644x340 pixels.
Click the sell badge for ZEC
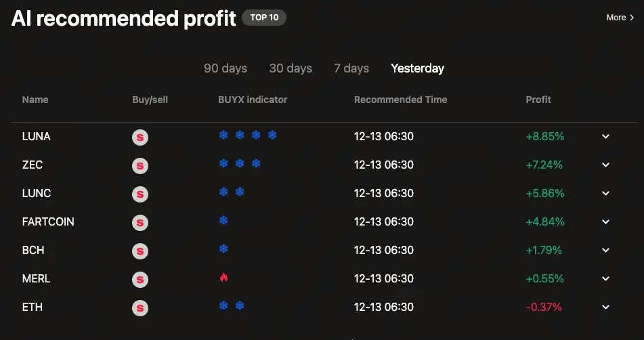140,166
